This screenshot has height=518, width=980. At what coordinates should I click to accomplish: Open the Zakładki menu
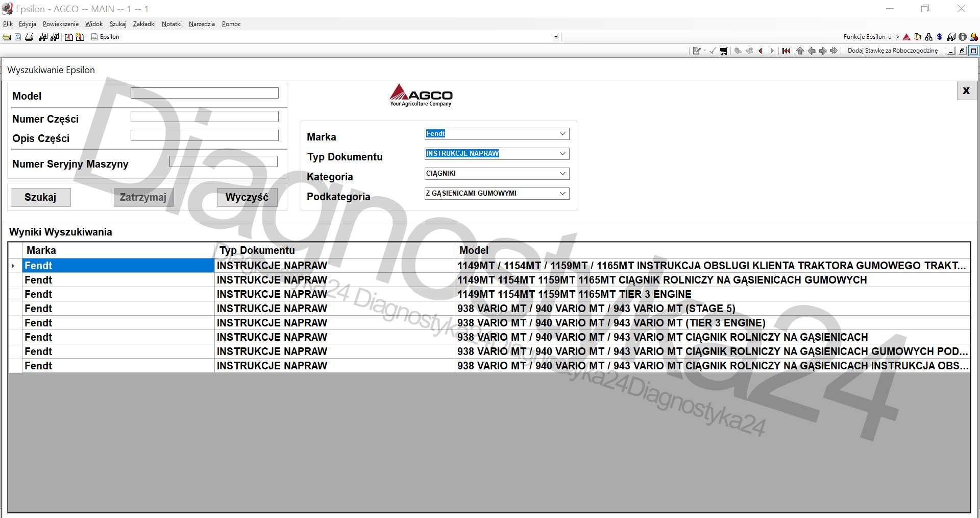(x=144, y=24)
